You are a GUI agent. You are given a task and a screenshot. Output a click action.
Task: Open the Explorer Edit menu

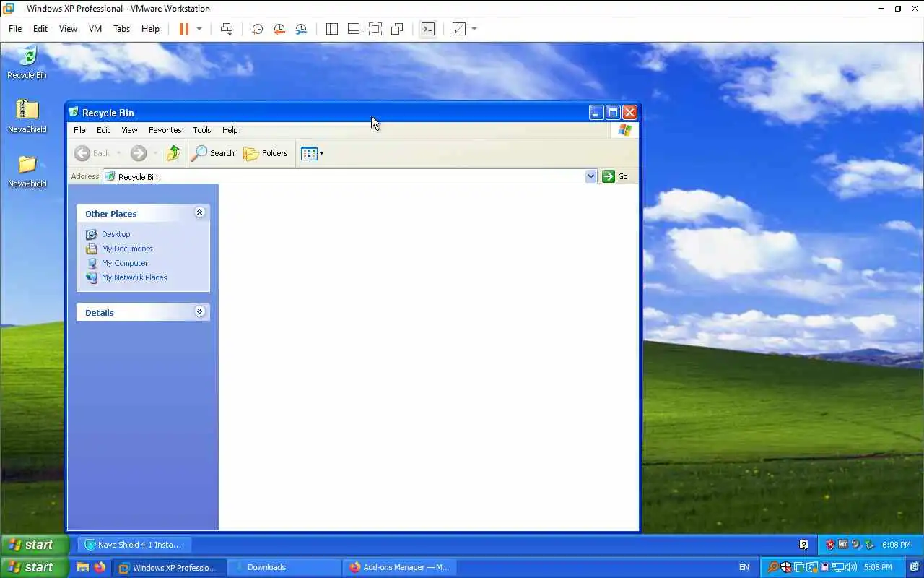click(x=103, y=130)
